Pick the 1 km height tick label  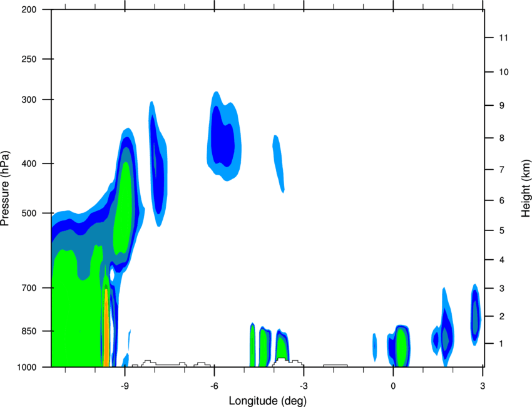click(502, 344)
